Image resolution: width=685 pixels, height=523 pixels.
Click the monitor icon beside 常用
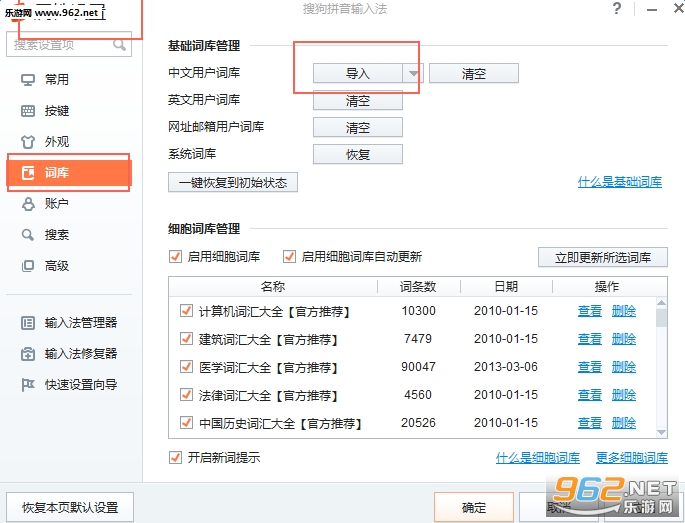[x=28, y=80]
